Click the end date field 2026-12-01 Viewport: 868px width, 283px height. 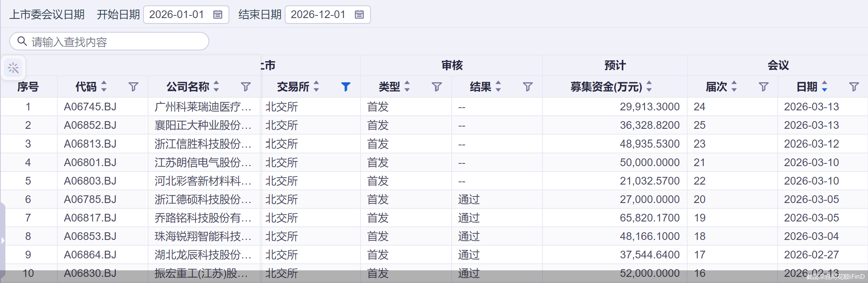click(x=318, y=15)
